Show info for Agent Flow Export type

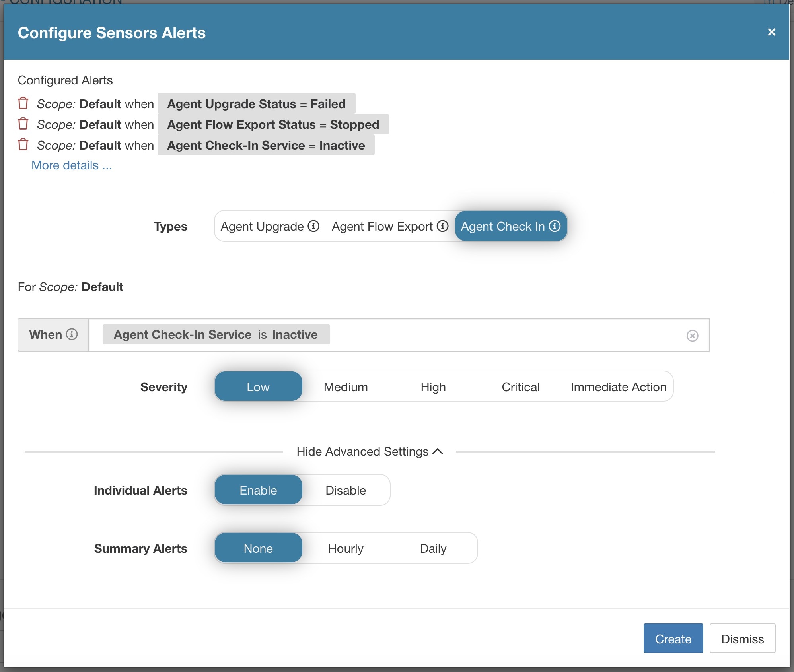tap(442, 226)
